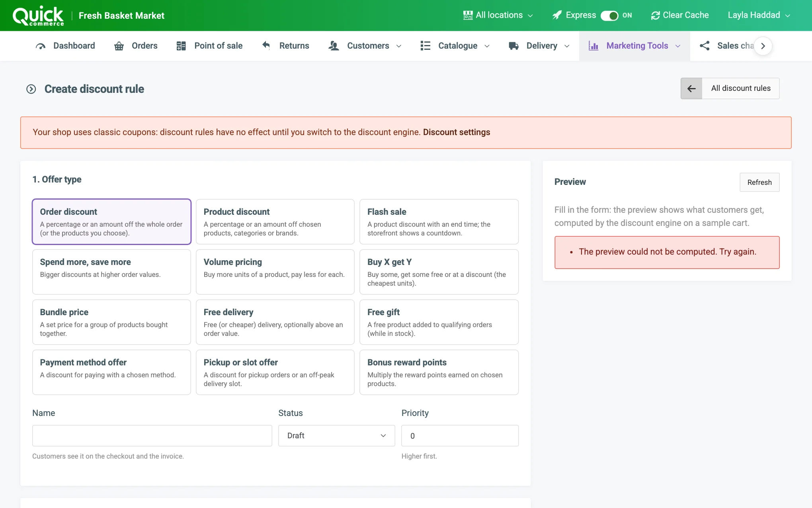Choose the Pickup or slot offer card
The image size is (812, 508).
(275, 372)
